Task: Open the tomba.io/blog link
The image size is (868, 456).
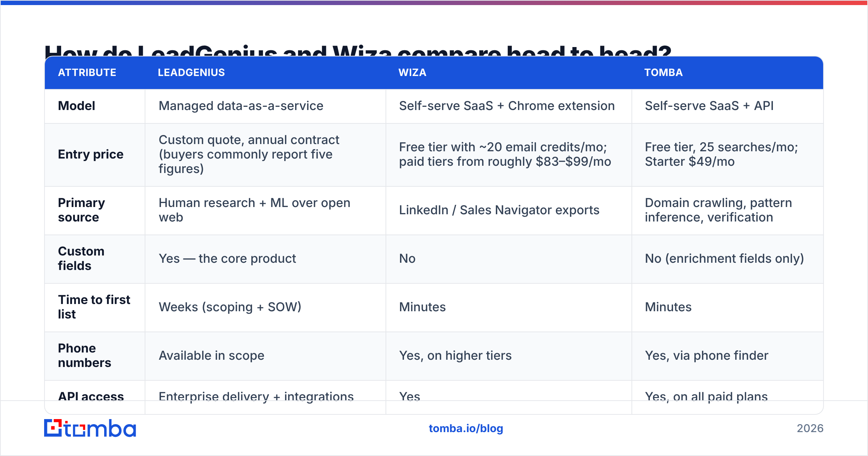Action: [x=466, y=428]
